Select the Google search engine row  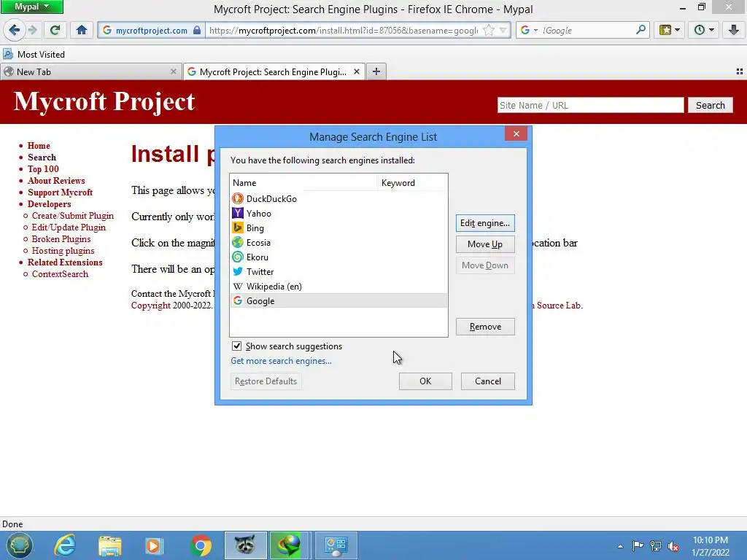pos(338,301)
